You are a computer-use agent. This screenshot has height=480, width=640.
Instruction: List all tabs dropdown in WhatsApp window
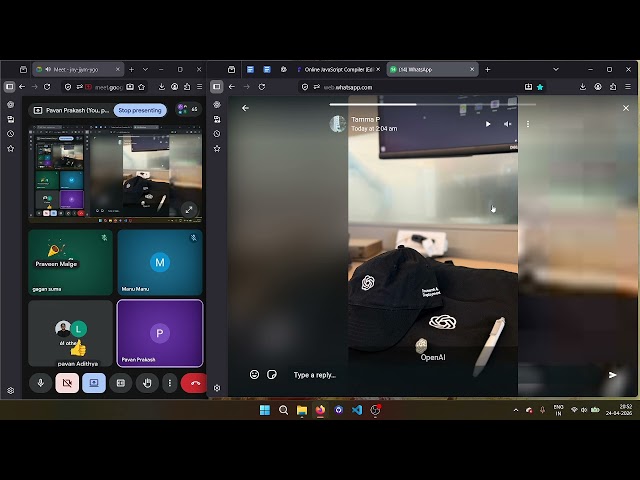coord(556,69)
